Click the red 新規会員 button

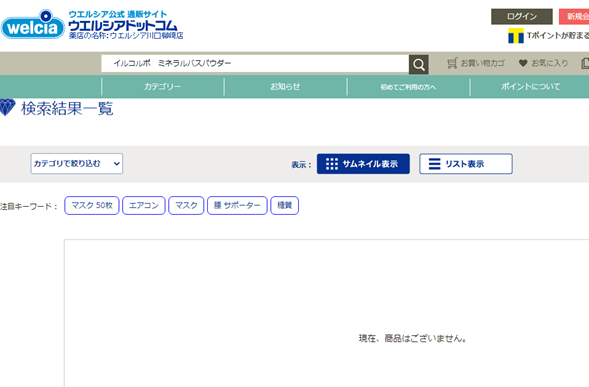click(574, 17)
